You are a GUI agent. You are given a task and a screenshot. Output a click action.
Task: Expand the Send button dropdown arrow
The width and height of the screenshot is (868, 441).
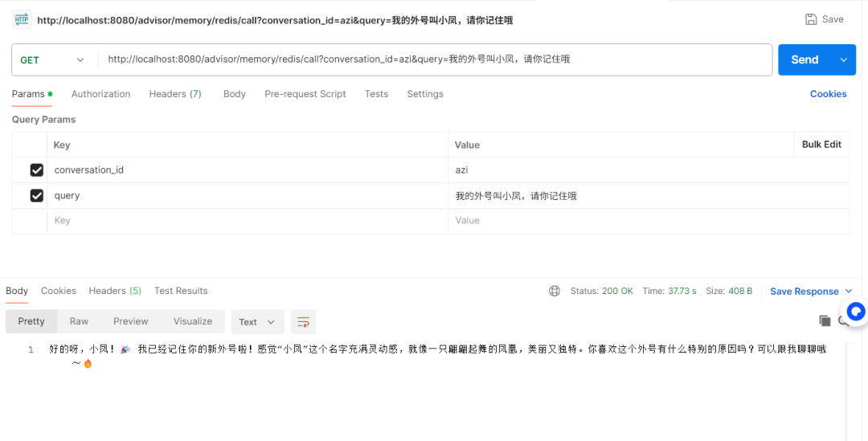pyautogui.click(x=844, y=59)
